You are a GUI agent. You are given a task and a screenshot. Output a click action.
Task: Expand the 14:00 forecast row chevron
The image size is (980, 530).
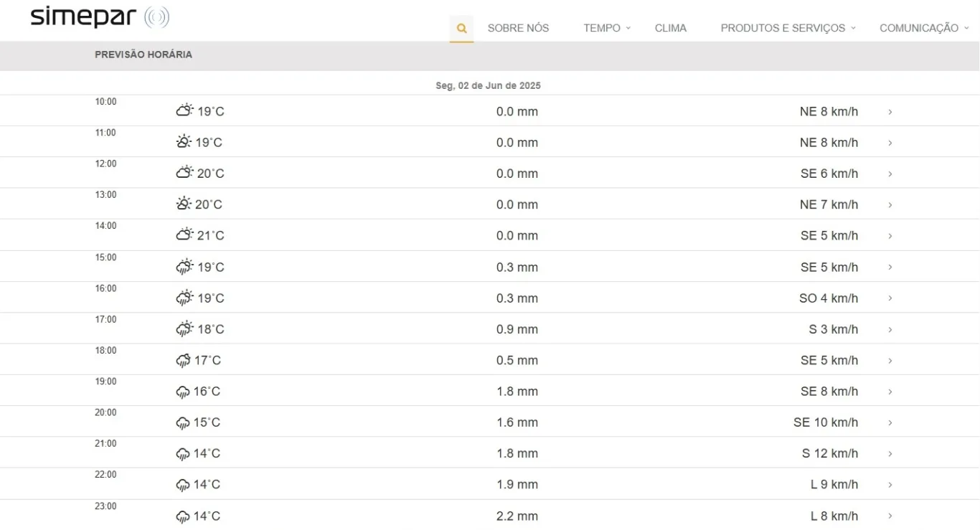(x=890, y=236)
